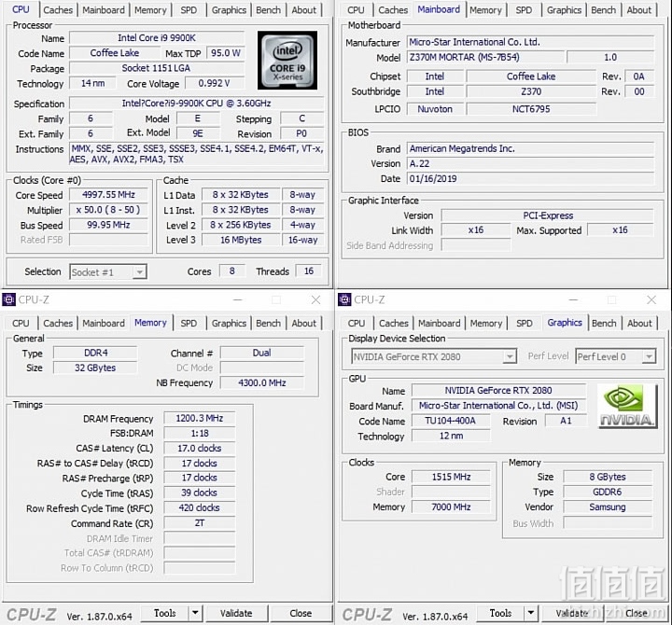Click tRFC value 420 clocks
672x625 pixels.
pos(200,507)
